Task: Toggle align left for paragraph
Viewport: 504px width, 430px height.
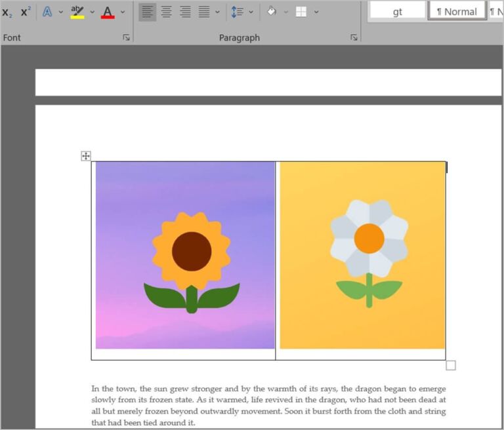Action: click(148, 12)
